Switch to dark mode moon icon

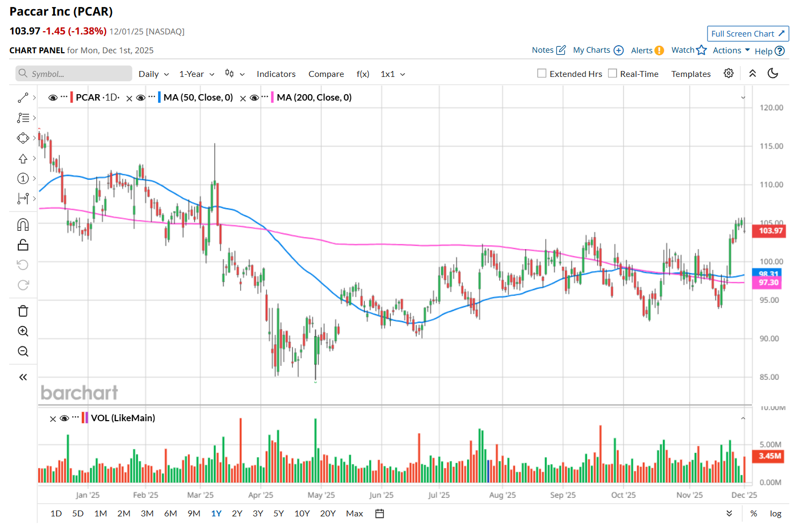tap(773, 73)
